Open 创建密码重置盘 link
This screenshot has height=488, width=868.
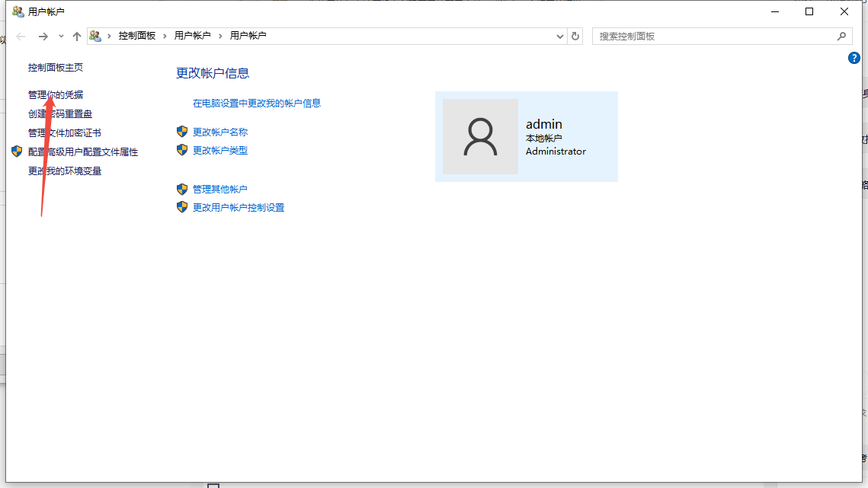tap(59, 114)
